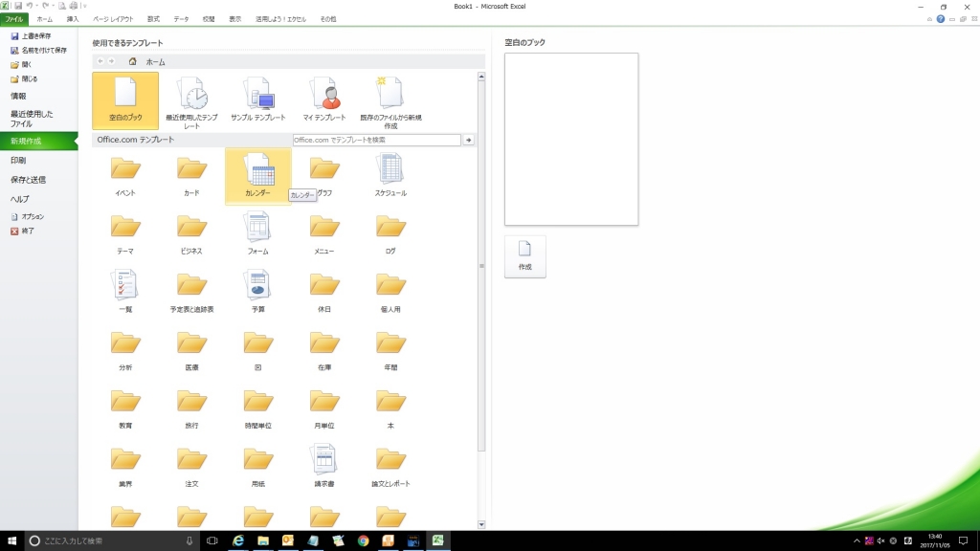Open the テーマ template folder

pyautogui.click(x=125, y=235)
